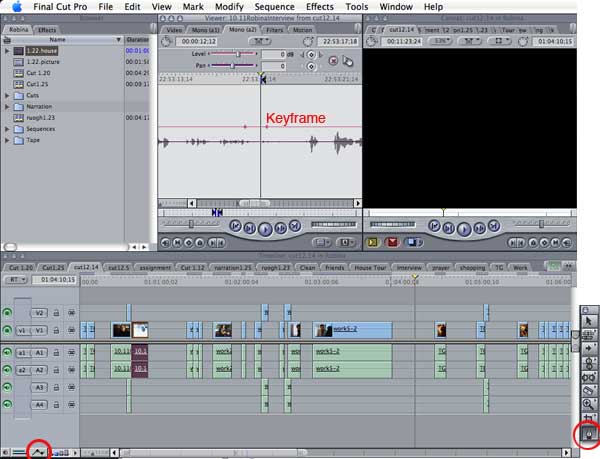Click the A1 destination track button
Screen dimensions: 600x459
tap(39, 353)
